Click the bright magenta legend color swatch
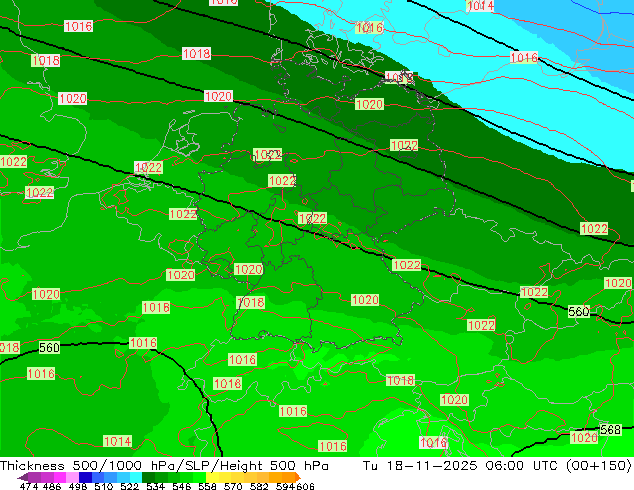Screen dimensions: 634x490 (x=60, y=477)
